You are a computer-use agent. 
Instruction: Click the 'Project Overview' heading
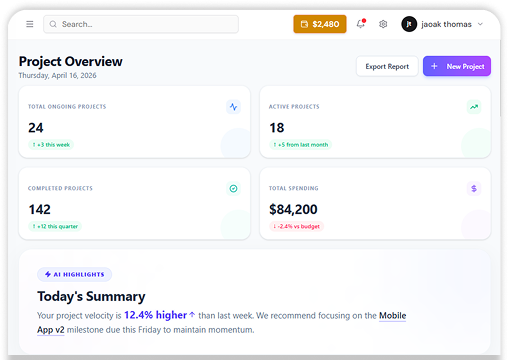tap(71, 61)
